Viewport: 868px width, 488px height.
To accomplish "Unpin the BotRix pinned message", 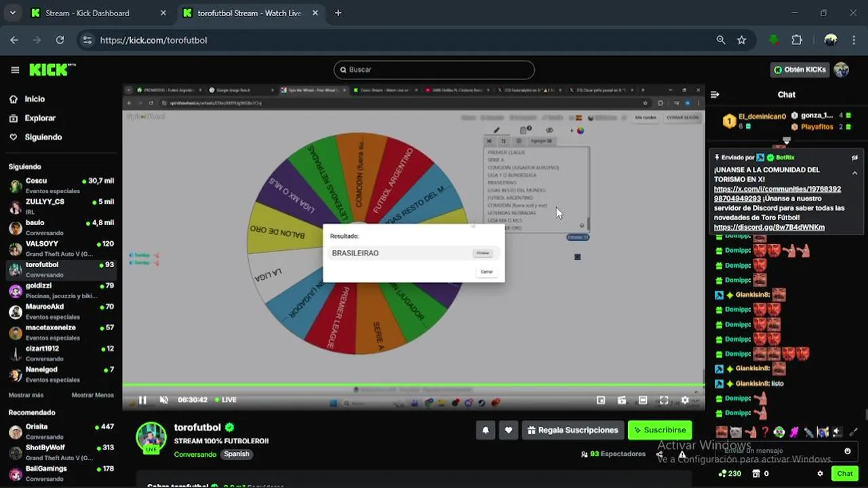I will tap(854, 157).
